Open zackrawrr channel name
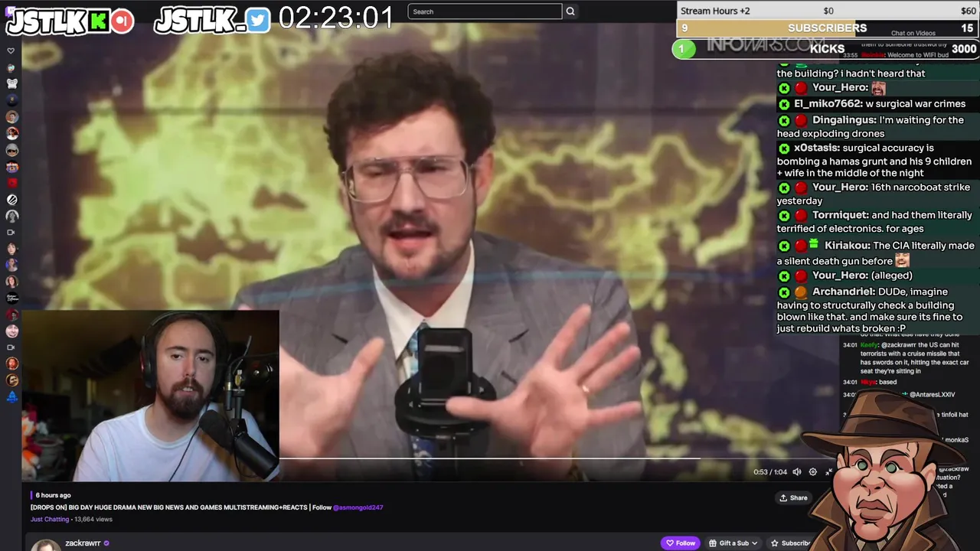This screenshot has height=551, width=980. coord(83,543)
